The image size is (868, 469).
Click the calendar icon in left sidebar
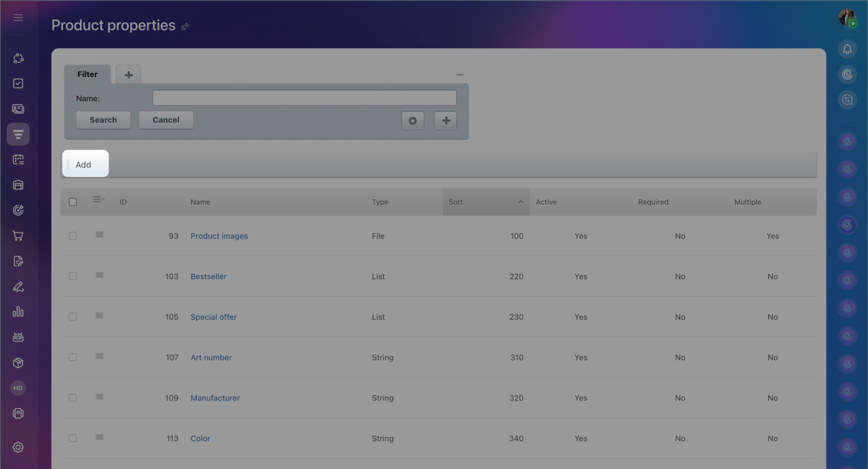(18, 159)
